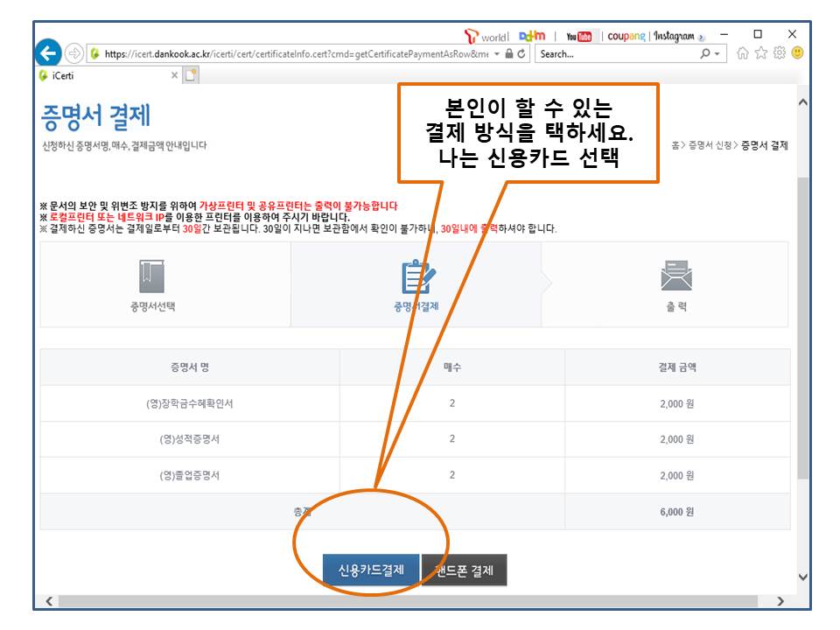840x630 pixels.
Task: Click the YouTube favorites bar shortcut
Action: pyautogui.click(x=578, y=36)
